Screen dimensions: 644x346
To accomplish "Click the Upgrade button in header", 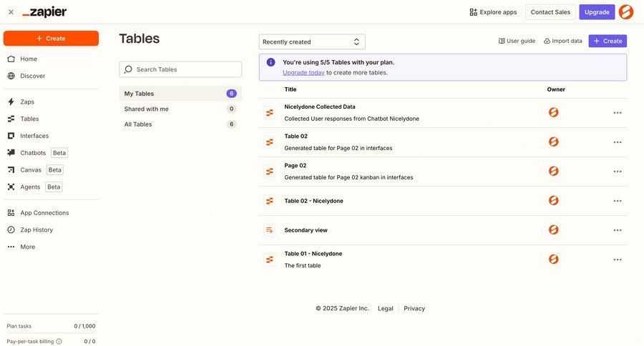I will tap(597, 12).
